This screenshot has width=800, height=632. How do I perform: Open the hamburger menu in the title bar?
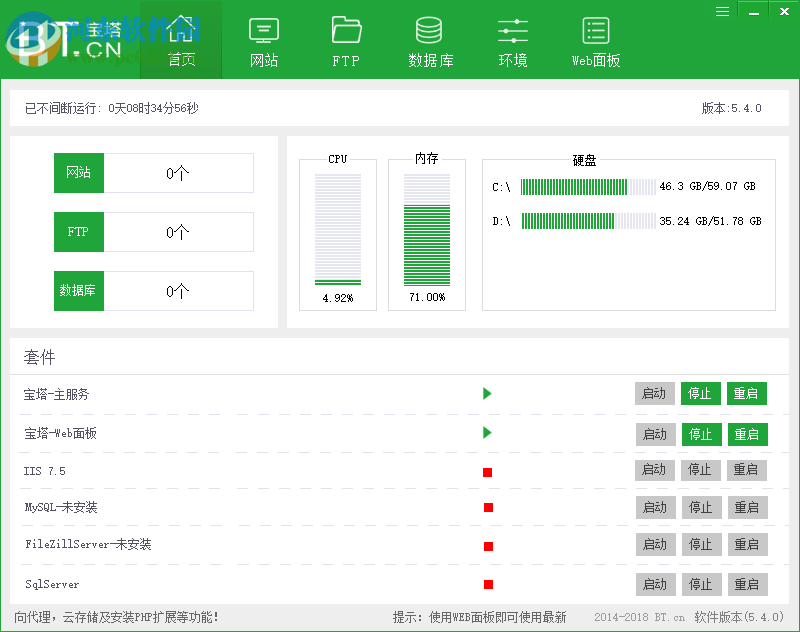click(x=722, y=11)
